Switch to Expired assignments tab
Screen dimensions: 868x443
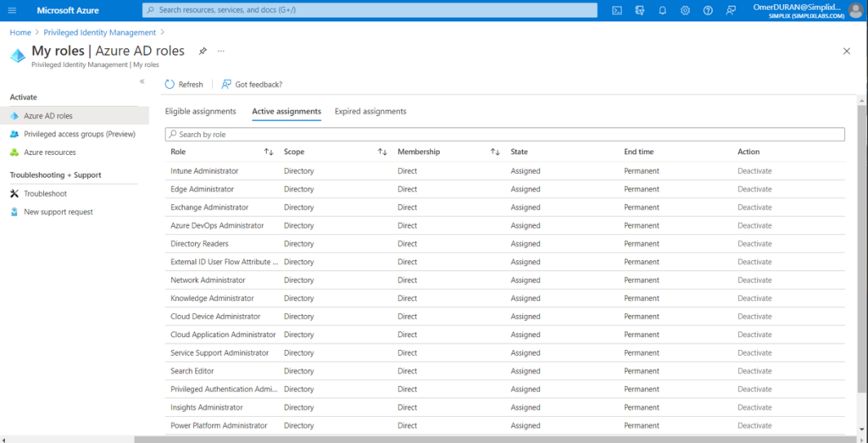click(370, 111)
